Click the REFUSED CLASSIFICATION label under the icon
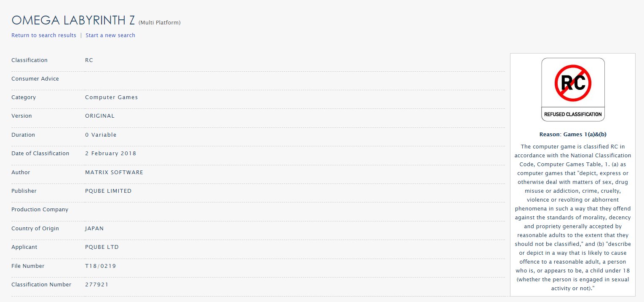The width and height of the screenshot is (644, 302). [x=573, y=114]
